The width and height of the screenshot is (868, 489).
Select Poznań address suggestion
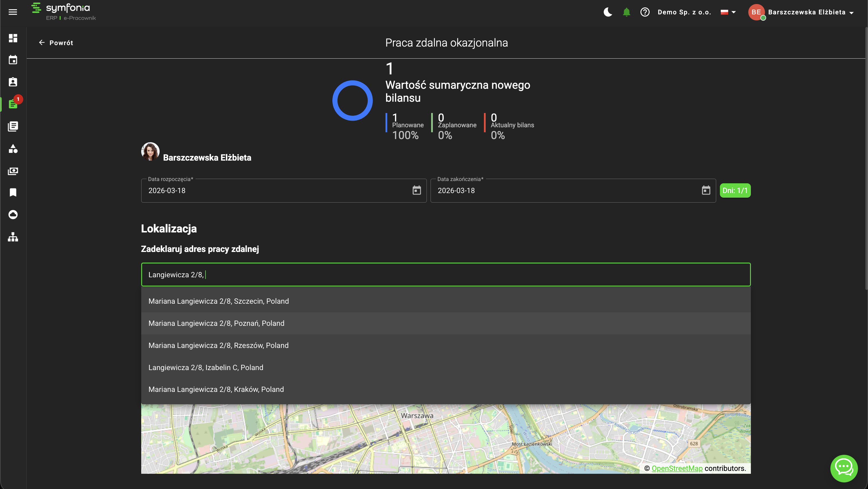coord(216,323)
